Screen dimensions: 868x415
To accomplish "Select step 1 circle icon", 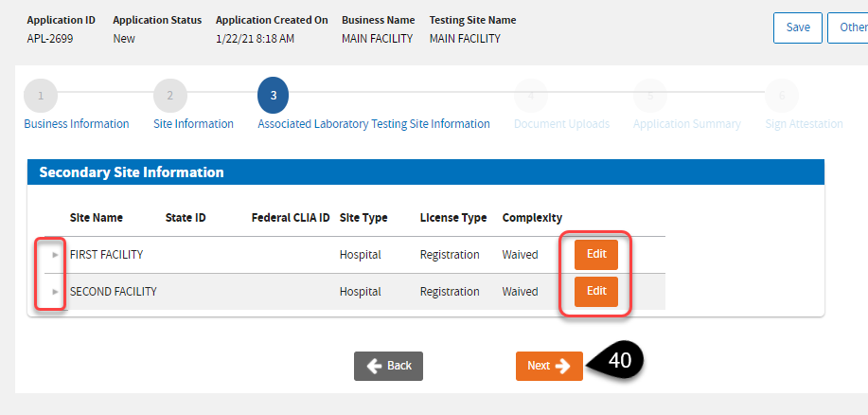I will pos(41,95).
